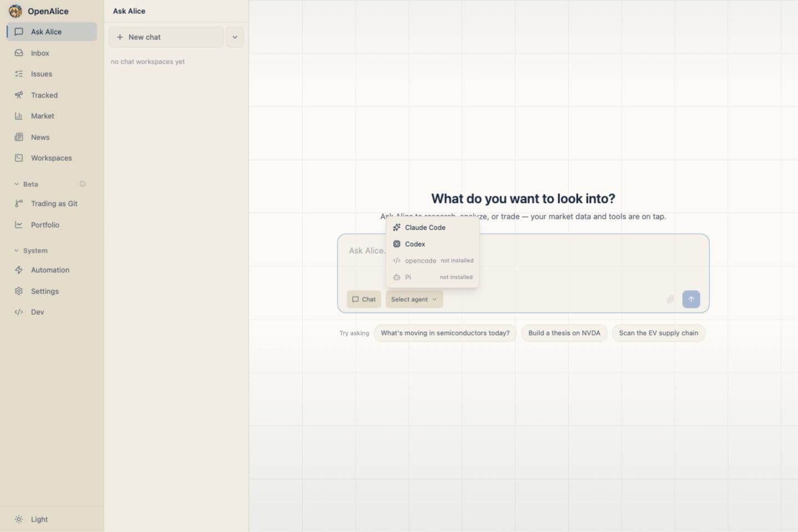Screen dimensions: 798x532
Task: Open the Inbox section
Action: [x=52, y=53]
